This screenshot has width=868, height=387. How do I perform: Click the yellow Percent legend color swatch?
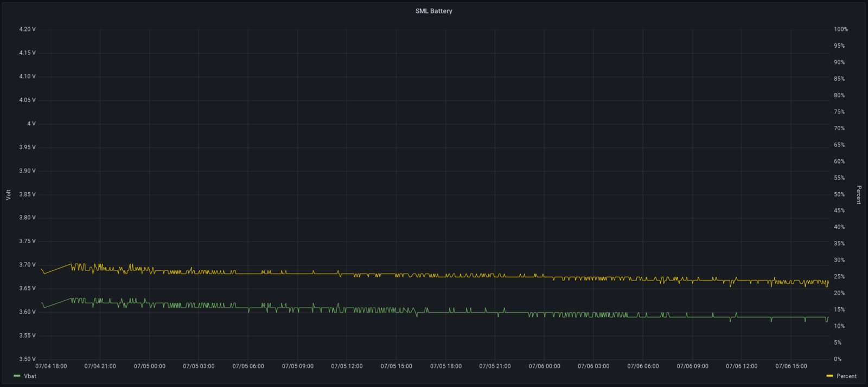(829, 376)
